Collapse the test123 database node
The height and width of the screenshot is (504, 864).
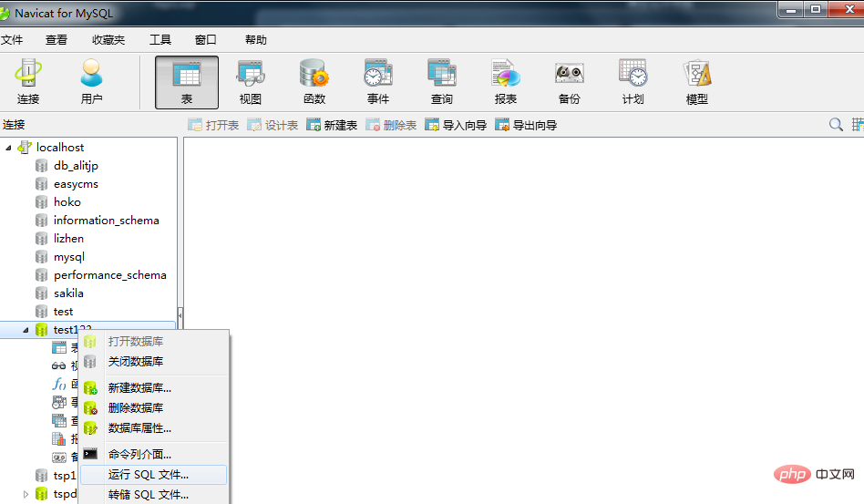[x=26, y=330]
